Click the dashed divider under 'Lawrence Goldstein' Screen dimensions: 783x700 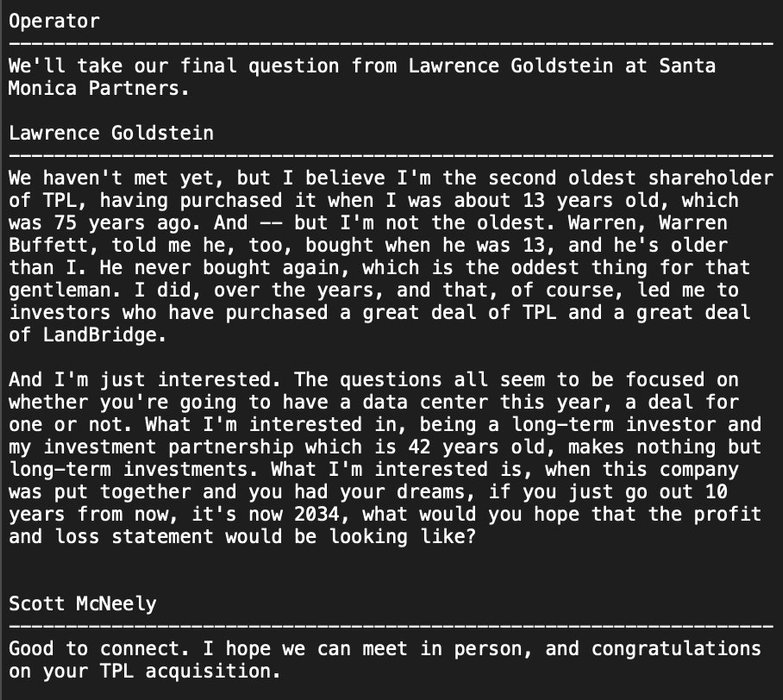tap(391, 156)
